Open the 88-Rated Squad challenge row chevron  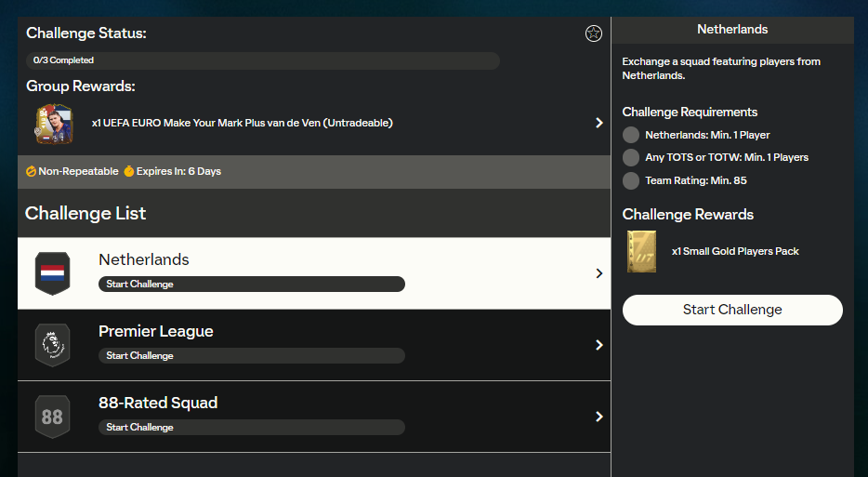(599, 417)
